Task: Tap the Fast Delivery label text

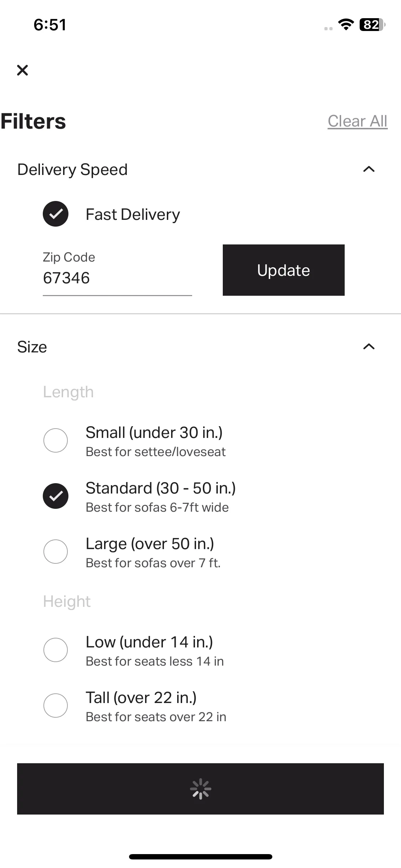Action: 133,215
